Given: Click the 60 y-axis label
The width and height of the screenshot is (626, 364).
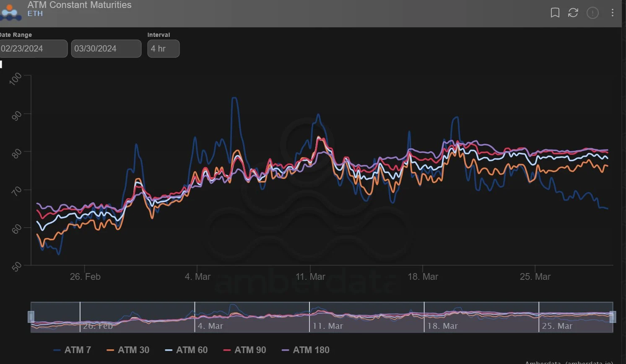Looking at the screenshot, I should (x=16, y=230).
